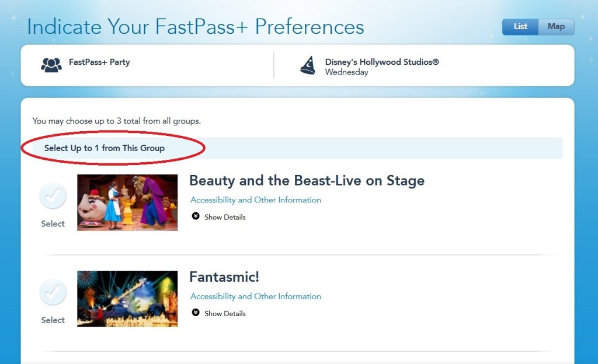
Task: Select Beauty and the Beast checkmark circle
Action: pyautogui.click(x=53, y=196)
